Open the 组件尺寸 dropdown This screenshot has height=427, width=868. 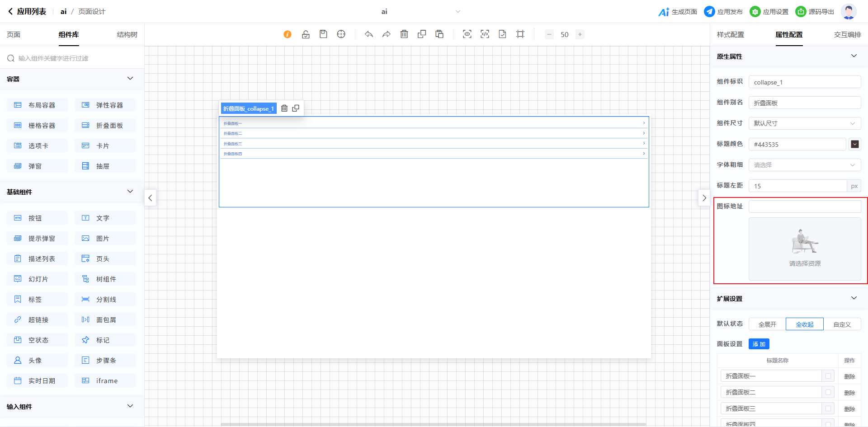click(804, 123)
